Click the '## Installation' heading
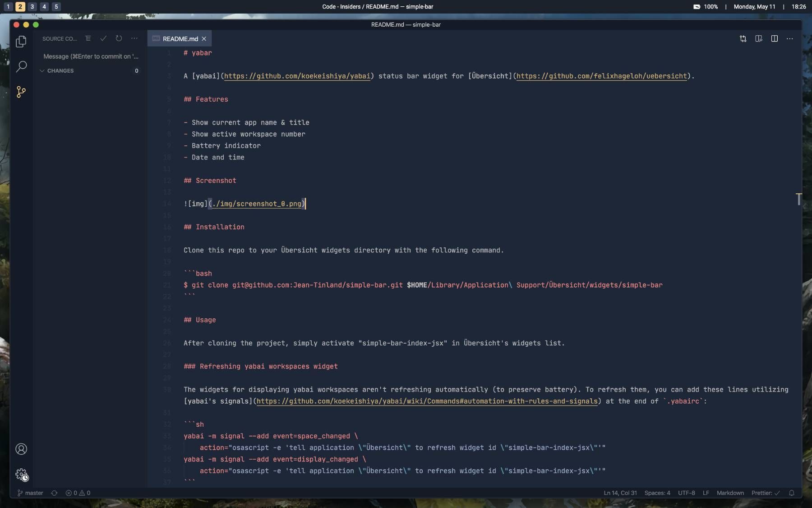 pos(214,228)
